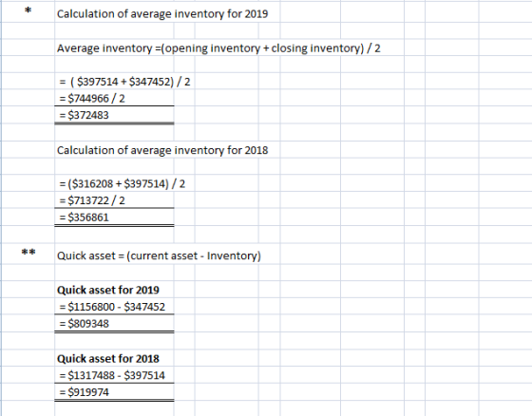Click cell '= ( $397514 + $347452) / 2'
The width and height of the screenshot is (532, 416).
tap(124, 82)
